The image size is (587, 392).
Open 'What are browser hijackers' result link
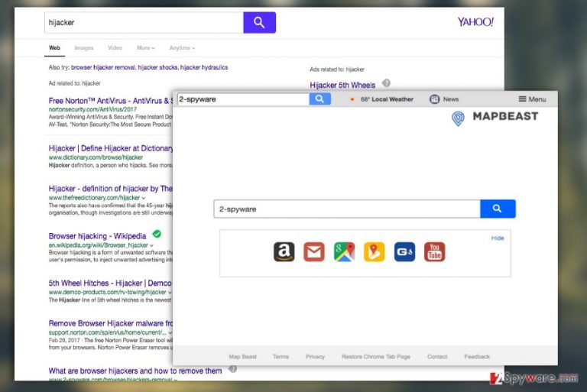point(135,371)
